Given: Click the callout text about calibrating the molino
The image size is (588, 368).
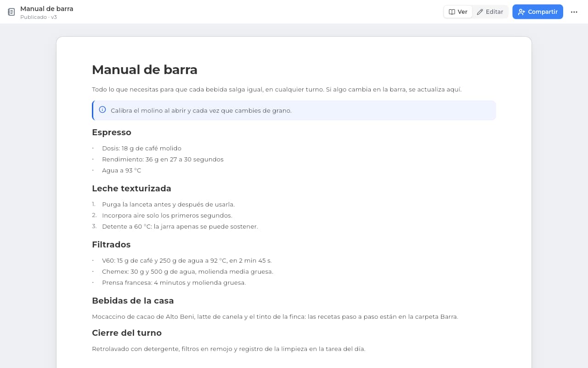Looking at the screenshot, I should [201, 110].
